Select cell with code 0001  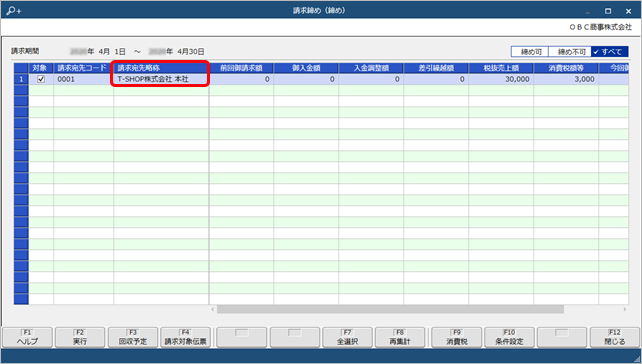(83, 79)
